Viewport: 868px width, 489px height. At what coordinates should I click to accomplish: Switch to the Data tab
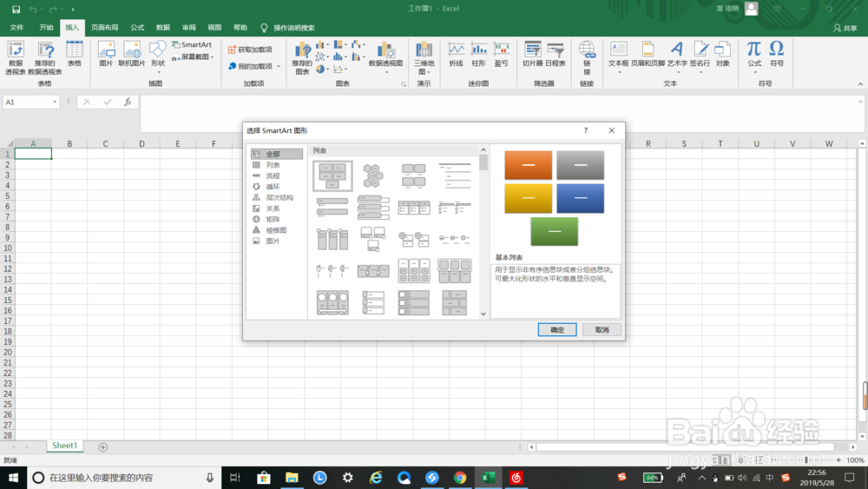click(x=163, y=27)
